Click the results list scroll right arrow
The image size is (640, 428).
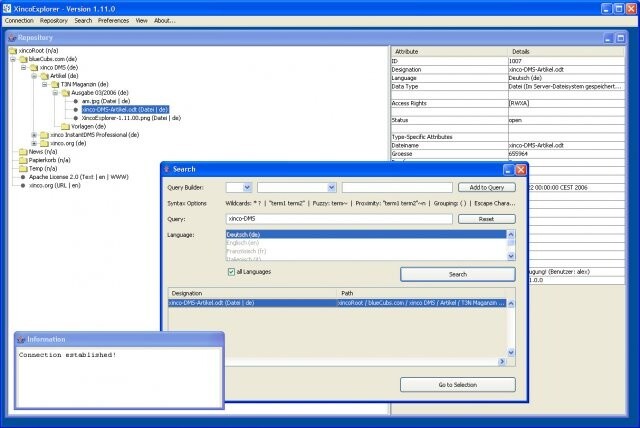pyautogui.click(x=502, y=361)
